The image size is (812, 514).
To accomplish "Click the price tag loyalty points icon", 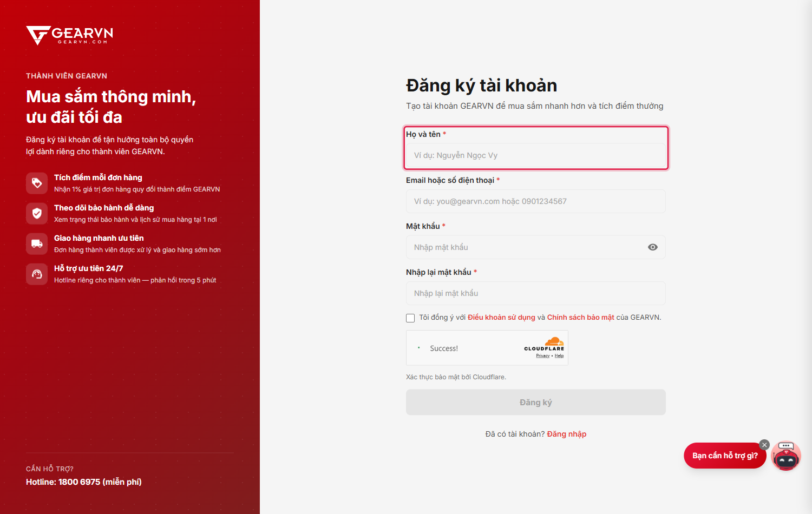I will click(x=37, y=183).
